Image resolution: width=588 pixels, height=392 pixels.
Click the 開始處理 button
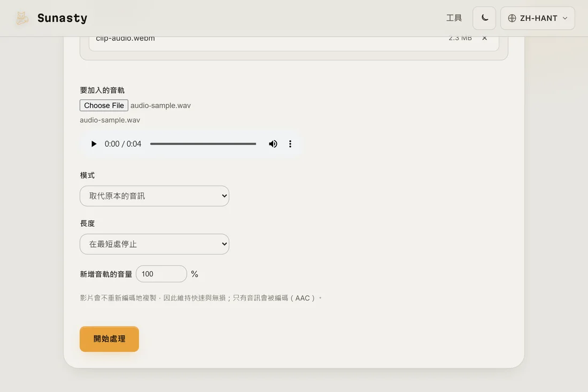pyautogui.click(x=109, y=339)
